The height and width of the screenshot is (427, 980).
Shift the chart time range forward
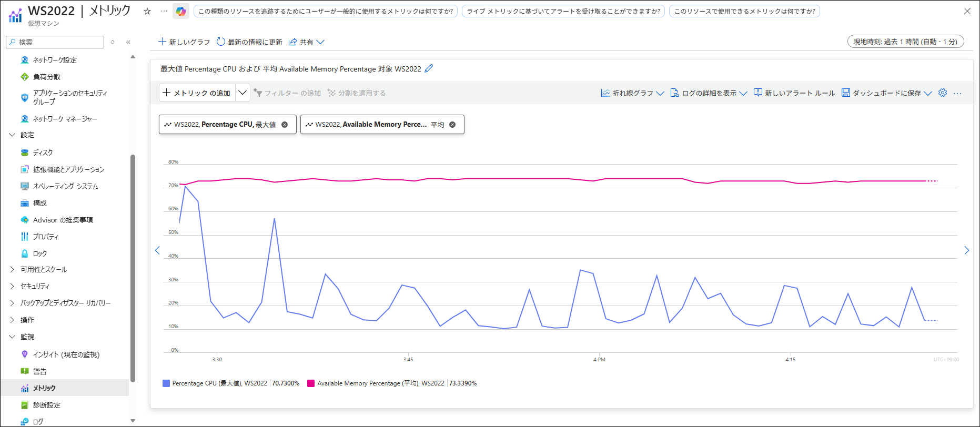(x=966, y=250)
